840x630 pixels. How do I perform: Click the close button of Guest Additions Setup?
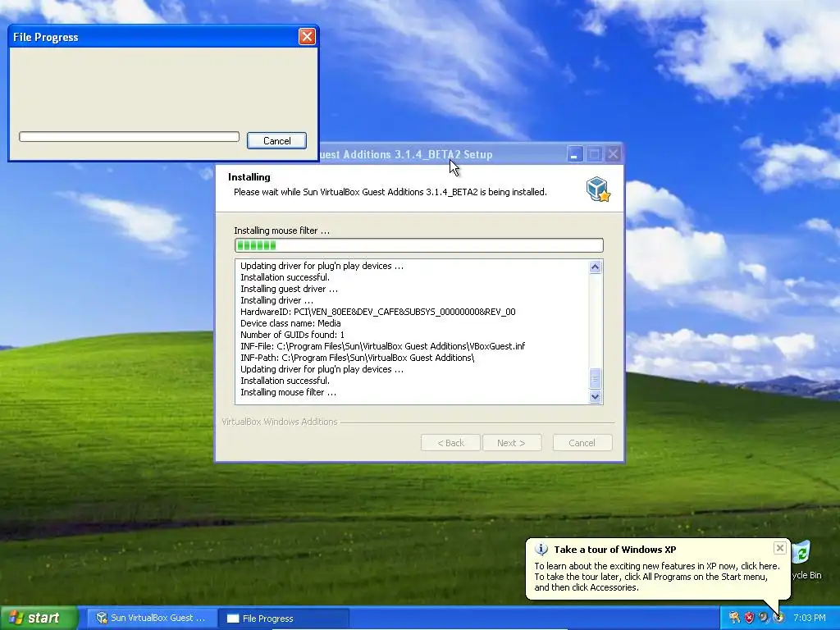[614, 154]
